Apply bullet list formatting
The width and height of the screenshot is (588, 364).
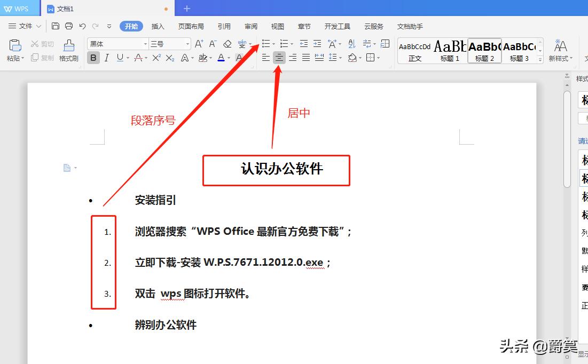coord(266,43)
